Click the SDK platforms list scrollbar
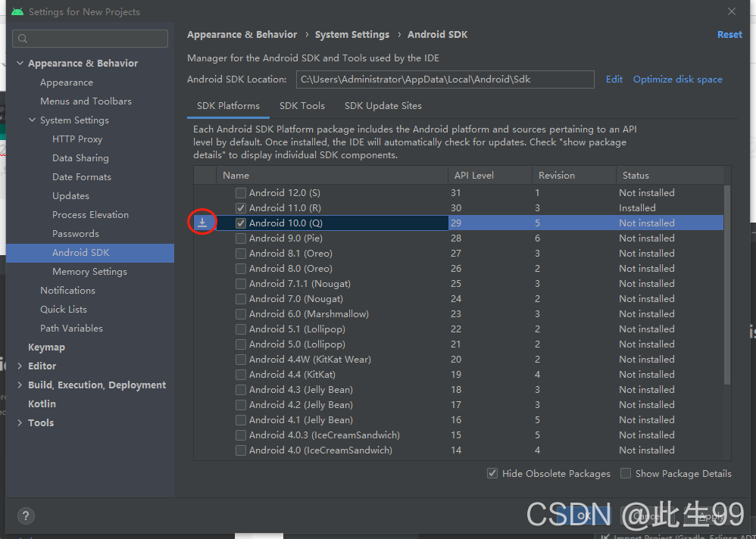The image size is (756, 539). coord(727,284)
